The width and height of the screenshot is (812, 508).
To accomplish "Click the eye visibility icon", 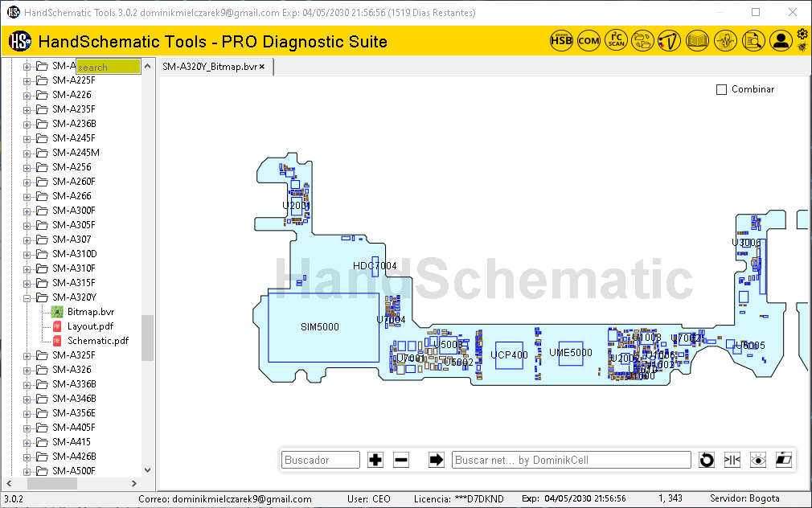I will click(x=758, y=460).
